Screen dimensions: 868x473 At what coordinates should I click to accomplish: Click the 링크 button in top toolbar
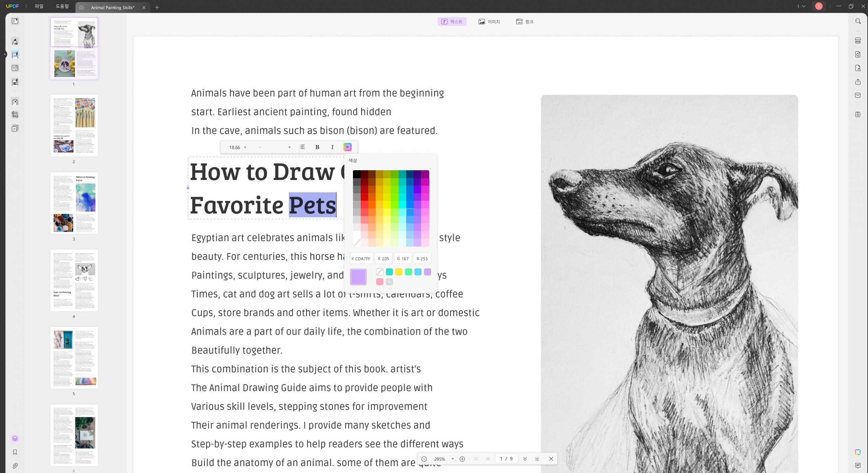click(x=525, y=22)
